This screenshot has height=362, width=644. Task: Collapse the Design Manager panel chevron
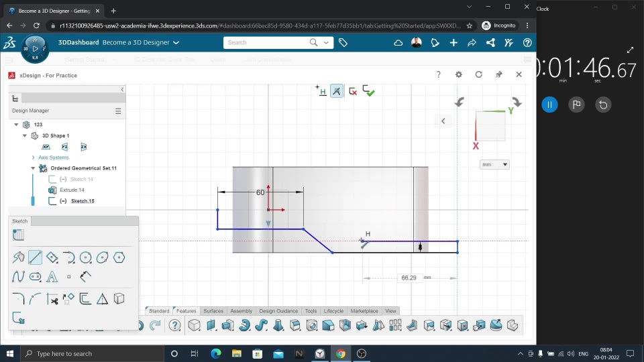tap(122, 89)
